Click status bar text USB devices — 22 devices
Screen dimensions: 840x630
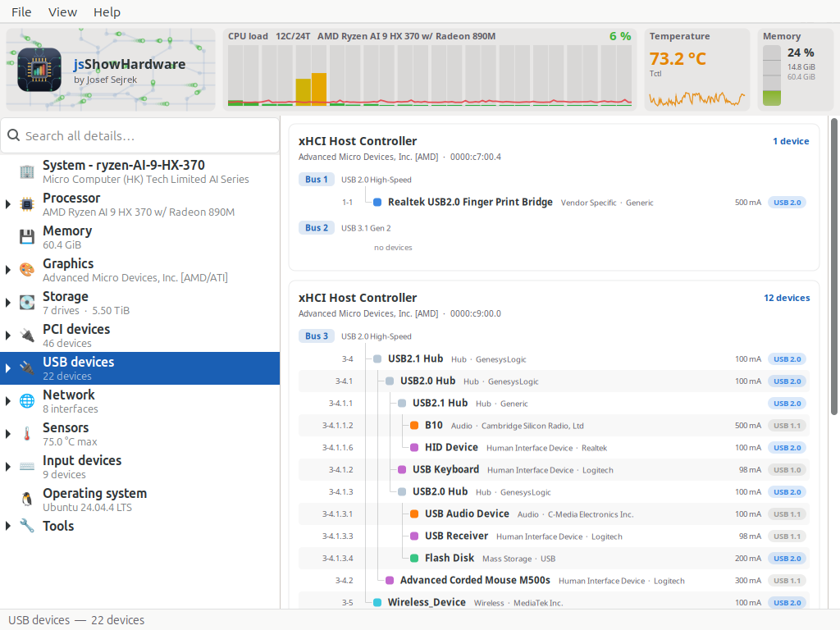[76, 620]
